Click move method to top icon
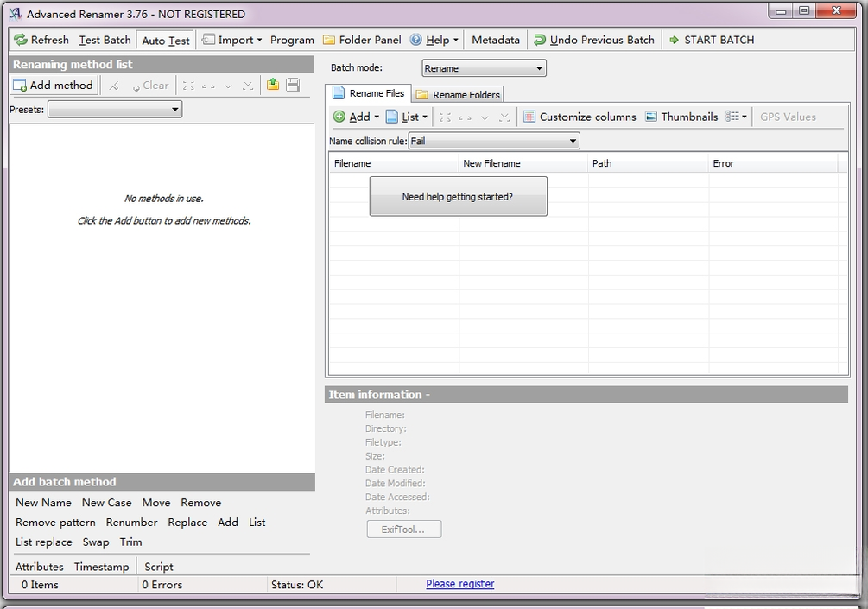Screen dimensions: 868x609 (x=188, y=86)
